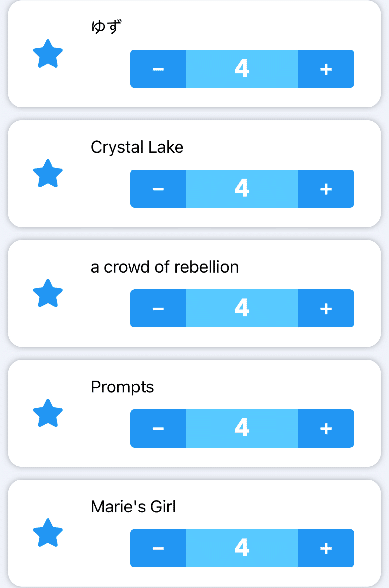Screen dimensions: 389x588
Task: Tap the minus button for Prompts
Action: click(158, 428)
